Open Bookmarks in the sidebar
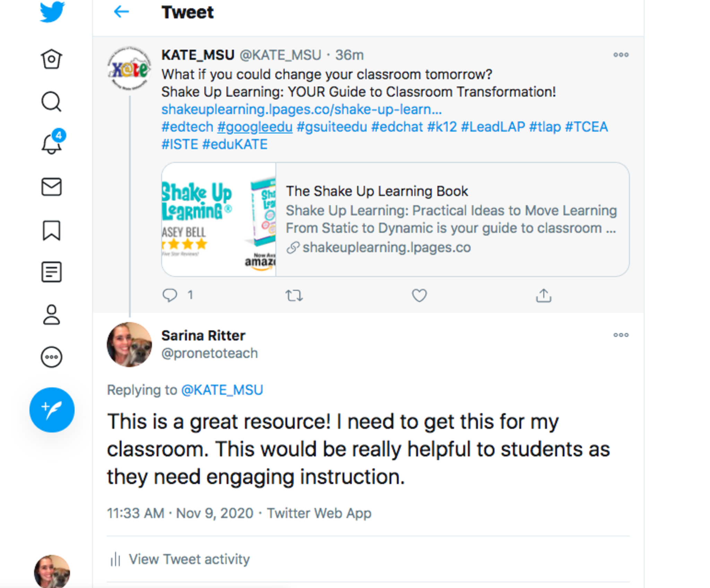Screen dimensions: 710x588 52,230
